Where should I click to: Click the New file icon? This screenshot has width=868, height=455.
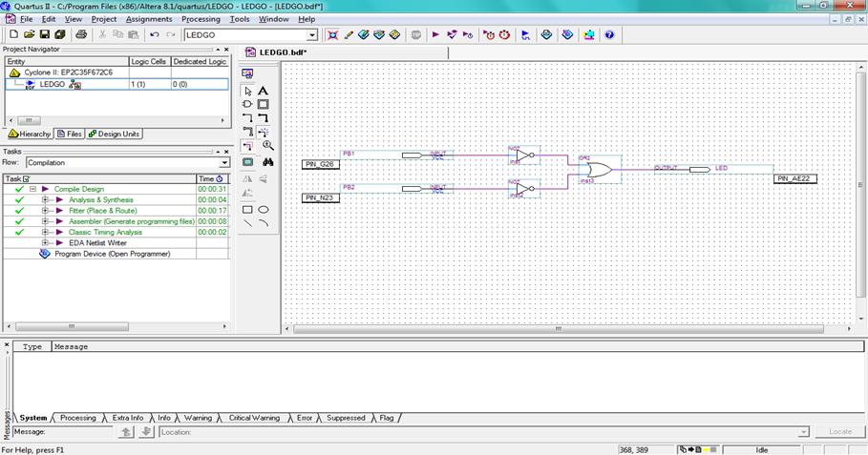(13, 34)
